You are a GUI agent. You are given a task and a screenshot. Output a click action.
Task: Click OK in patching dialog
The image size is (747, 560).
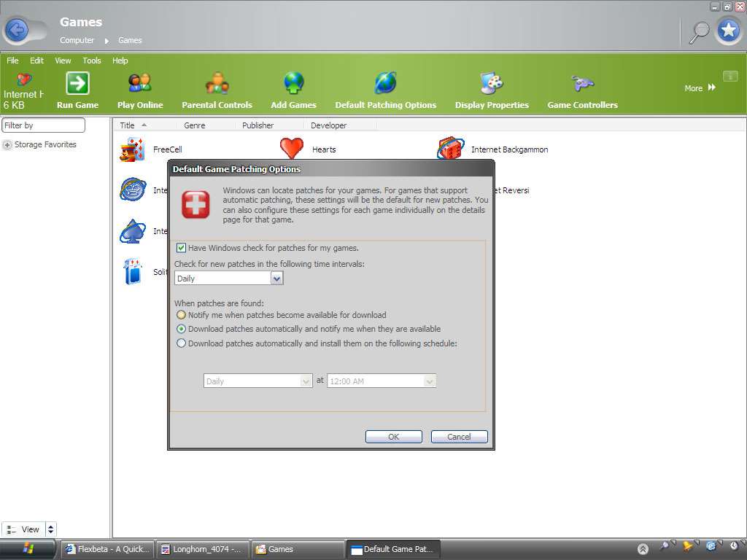click(393, 437)
